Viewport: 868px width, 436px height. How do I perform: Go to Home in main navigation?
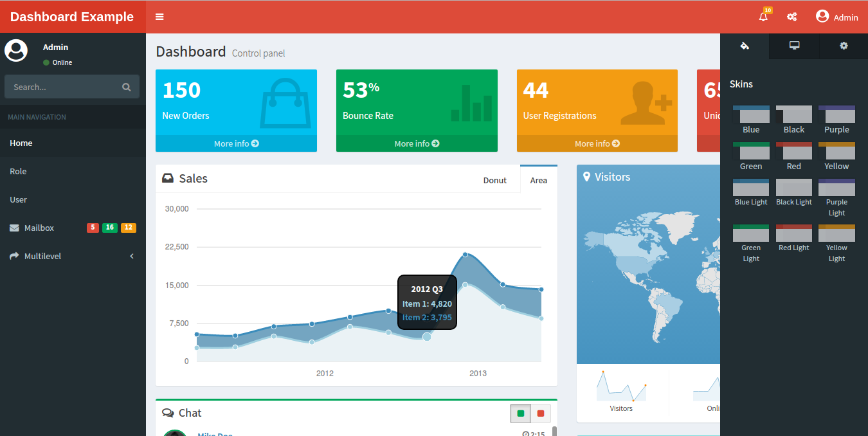(73, 143)
